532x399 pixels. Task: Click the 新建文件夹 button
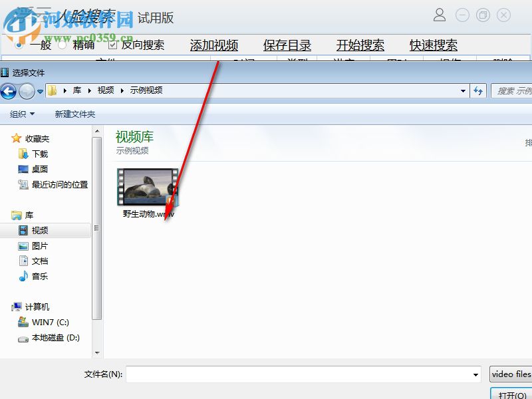click(73, 114)
